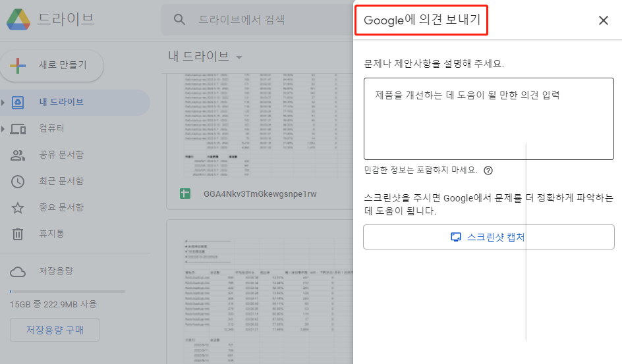Click the 중요 문서함 star icon
This screenshot has width=622, height=364.
(x=17, y=207)
